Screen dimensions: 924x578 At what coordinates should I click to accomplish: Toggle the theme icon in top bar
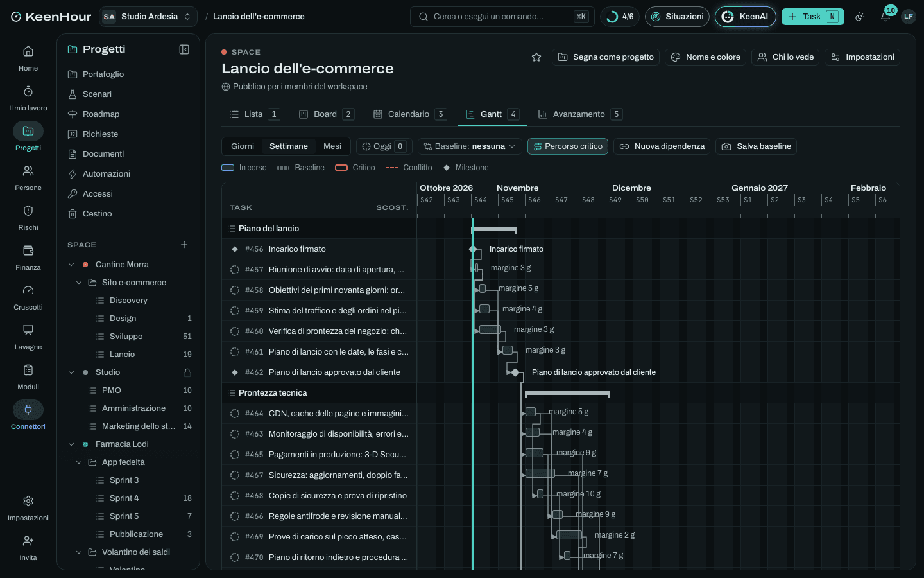coord(860,17)
